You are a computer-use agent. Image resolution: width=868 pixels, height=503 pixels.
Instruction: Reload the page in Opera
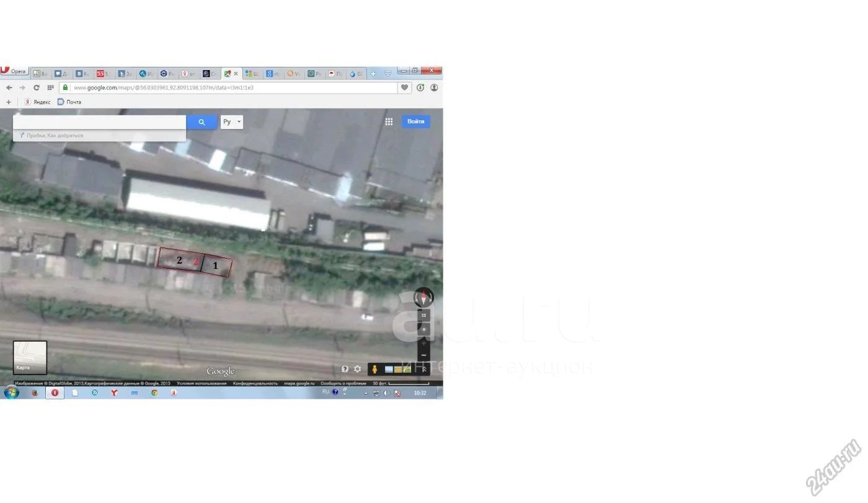point(37,88)
